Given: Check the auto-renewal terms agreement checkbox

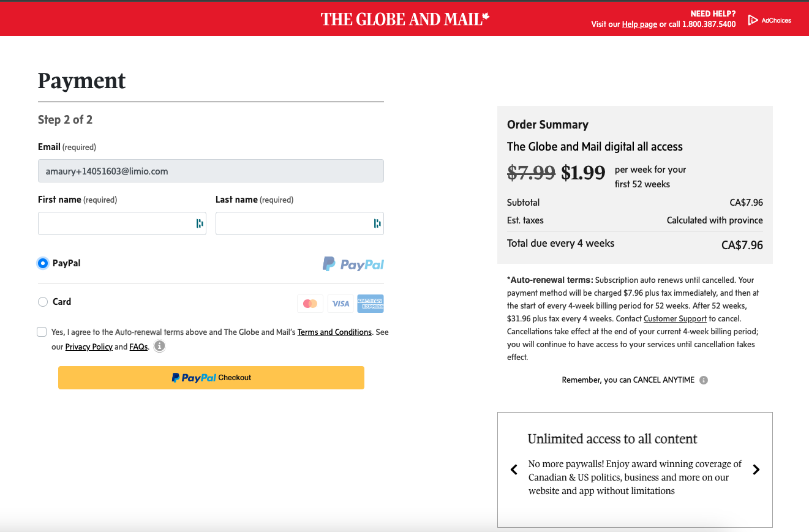Looking at the screenshot, I should tap(42, 331).
